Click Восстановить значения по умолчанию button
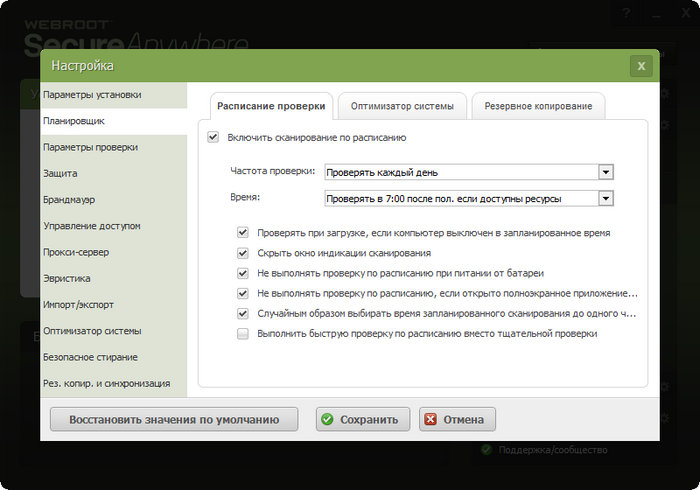 (174, 419)
